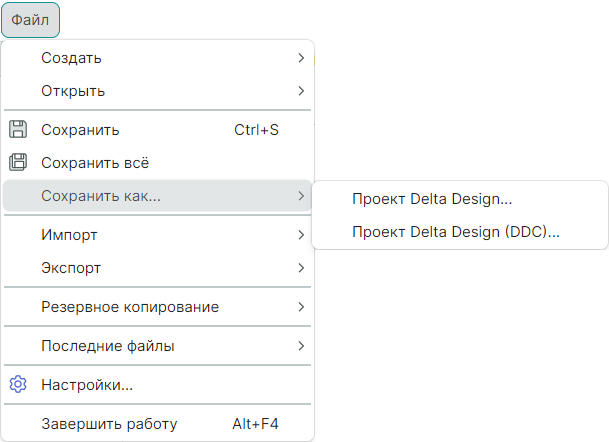The image size is (609, 442).
Task: Click the Save All double-disk icon
Action: click(17, 162)
